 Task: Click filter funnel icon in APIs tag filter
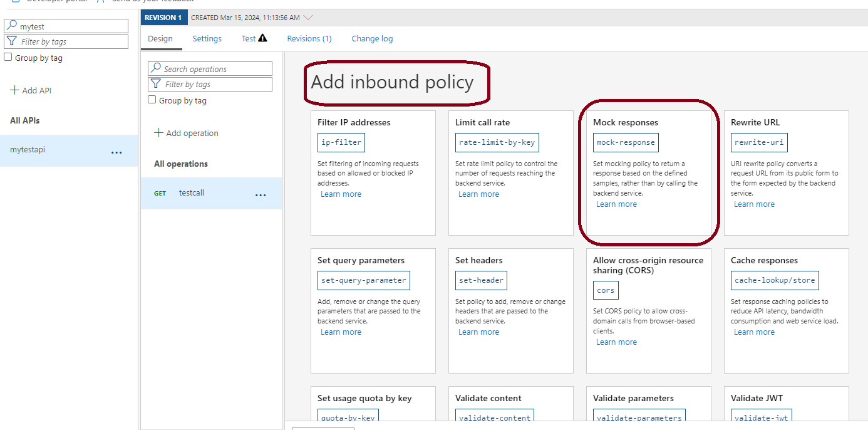11,41
